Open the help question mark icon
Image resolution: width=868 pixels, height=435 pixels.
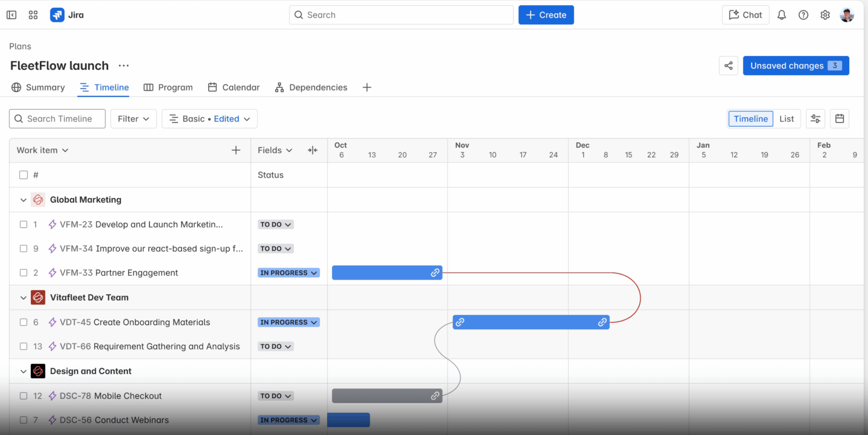pos(803,15)
